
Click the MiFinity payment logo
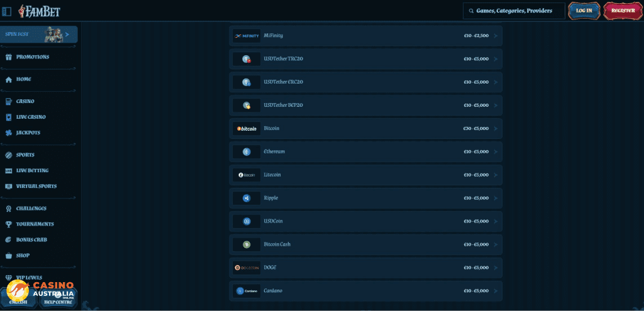click(247, 36)
